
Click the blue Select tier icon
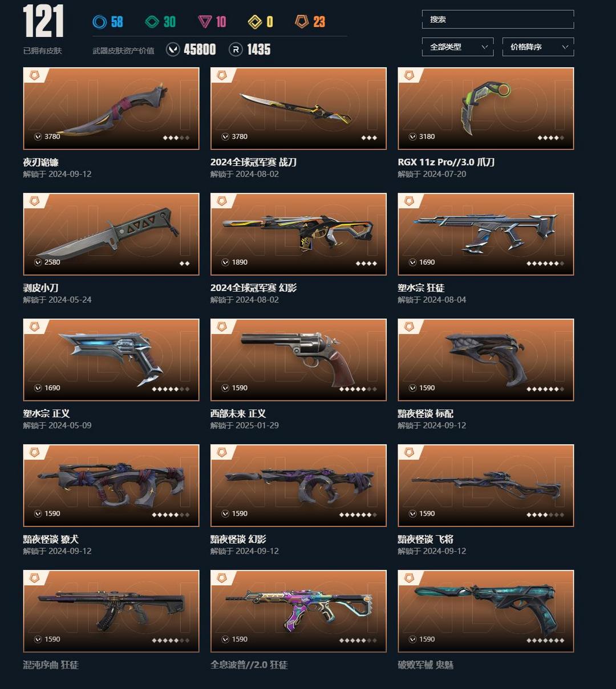tap(100, 22)
